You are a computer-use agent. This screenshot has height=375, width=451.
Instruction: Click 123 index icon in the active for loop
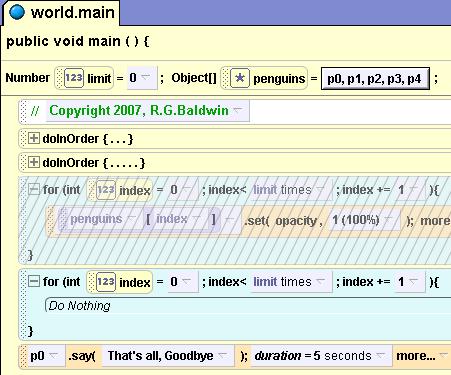pos(106,282)
